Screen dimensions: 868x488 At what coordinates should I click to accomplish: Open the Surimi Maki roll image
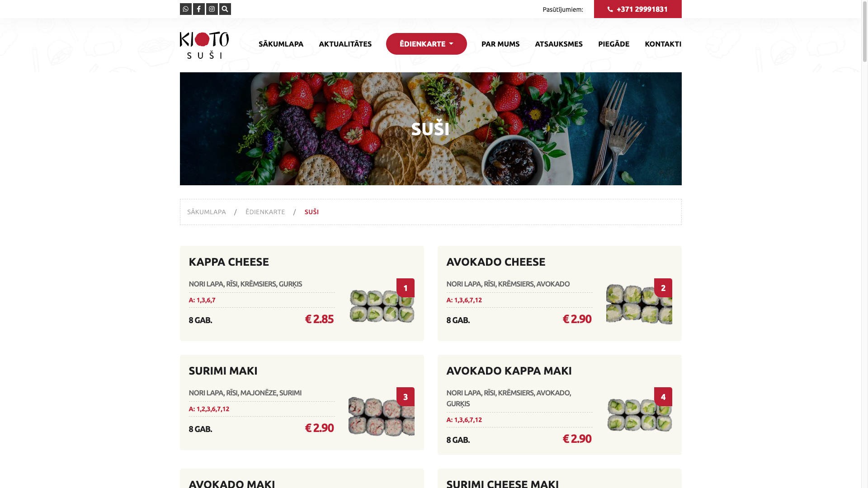(382, 416)
